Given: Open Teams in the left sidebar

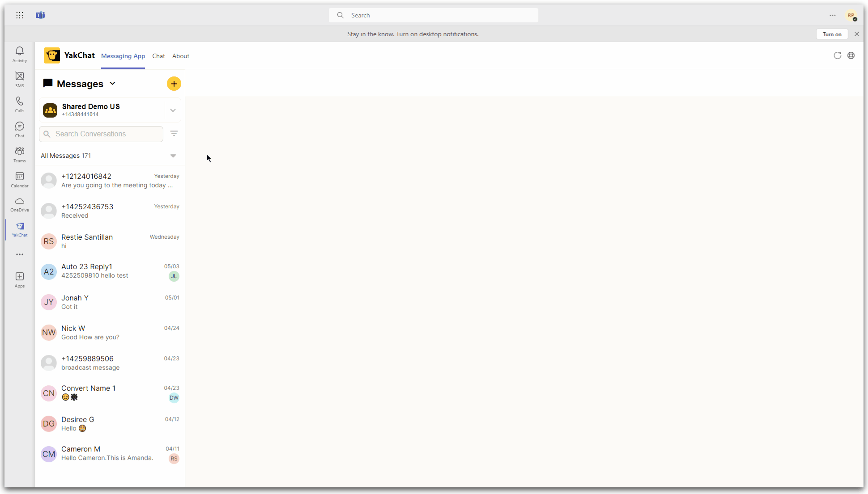Looking at the screenshot, I should click(20, 155).
